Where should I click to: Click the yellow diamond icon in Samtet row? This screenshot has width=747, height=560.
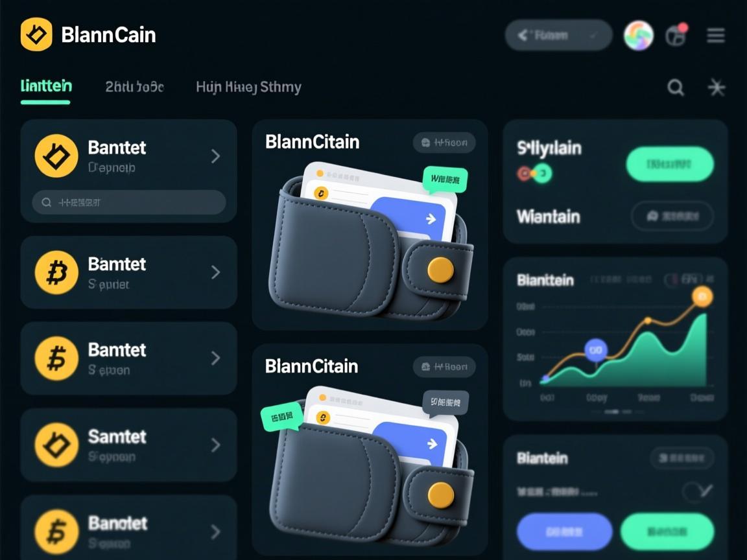(x=56, y=445)
